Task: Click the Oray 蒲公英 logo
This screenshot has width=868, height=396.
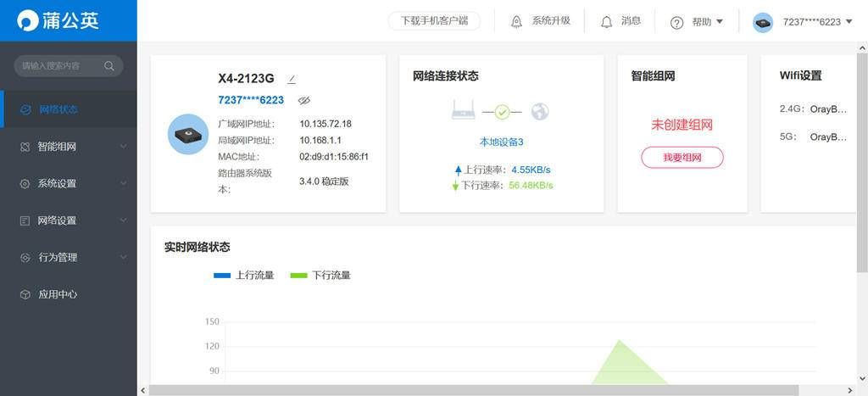Action: pyautogui.click(x=58, y=20)
